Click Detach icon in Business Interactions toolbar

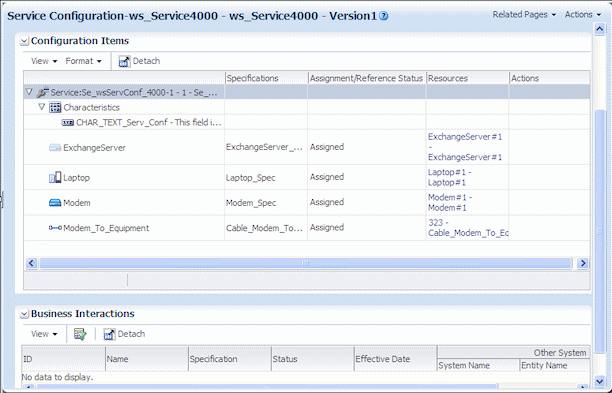click(109, 334)
